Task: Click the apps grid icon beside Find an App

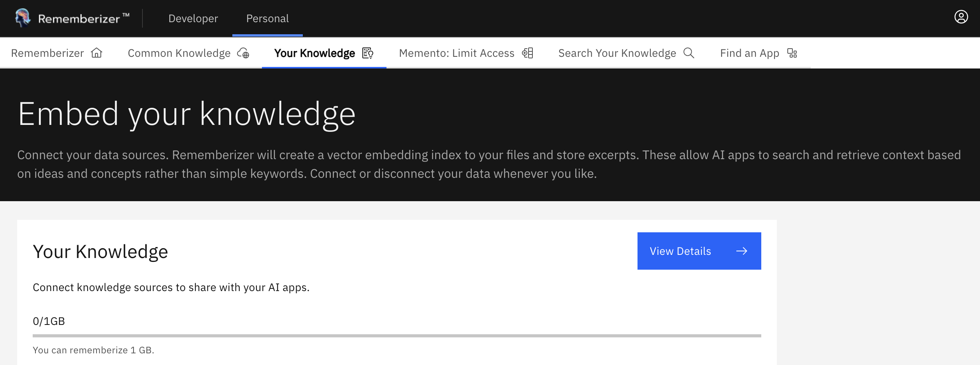Action: coord(792,53)
